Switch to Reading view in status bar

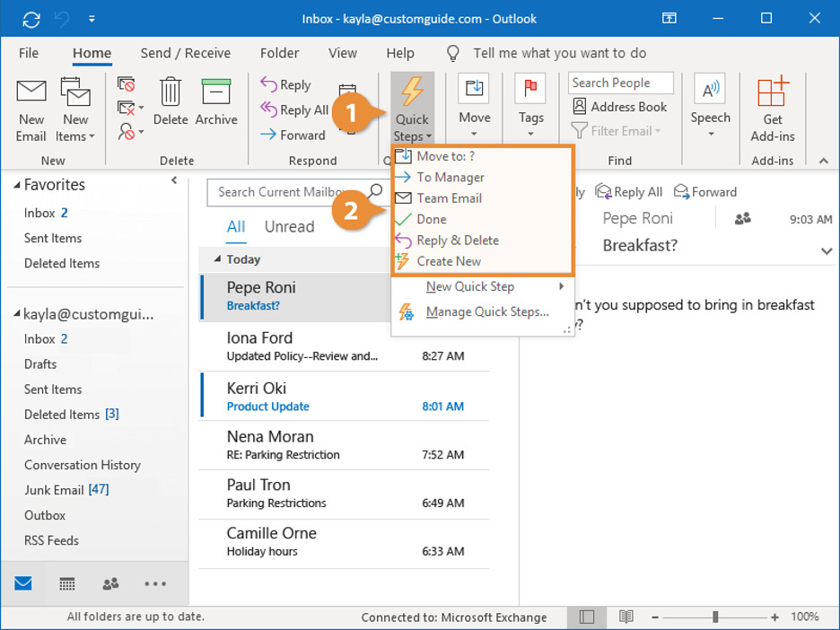tap(626, 617)
